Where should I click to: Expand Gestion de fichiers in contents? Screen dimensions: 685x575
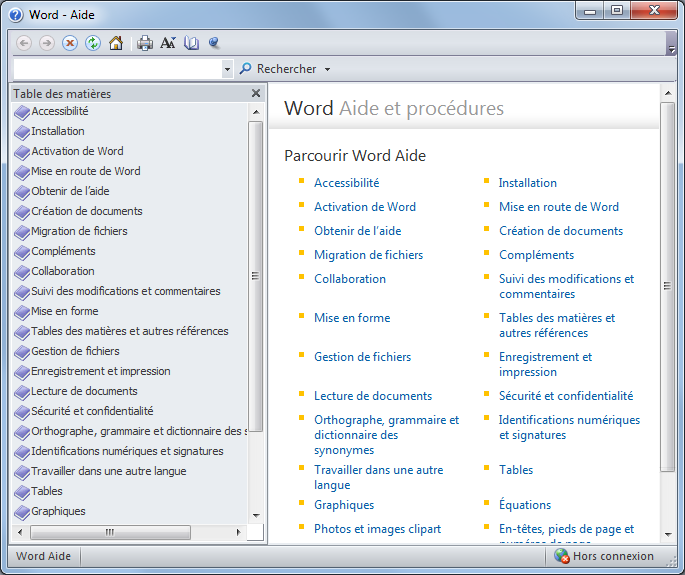(22, 353)
